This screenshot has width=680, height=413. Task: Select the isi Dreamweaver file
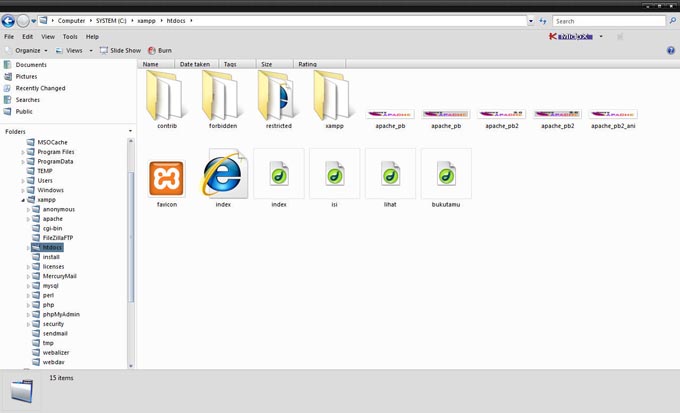click(334, 178)
